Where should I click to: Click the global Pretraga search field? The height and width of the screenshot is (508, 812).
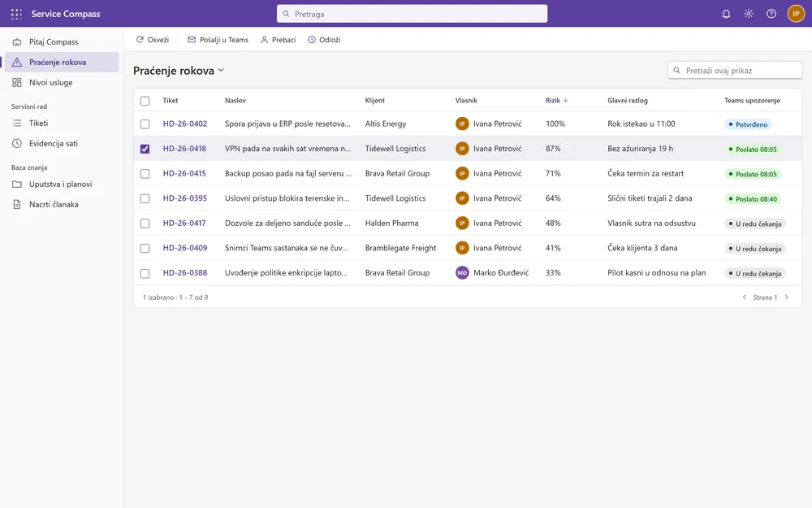point(412,14)
